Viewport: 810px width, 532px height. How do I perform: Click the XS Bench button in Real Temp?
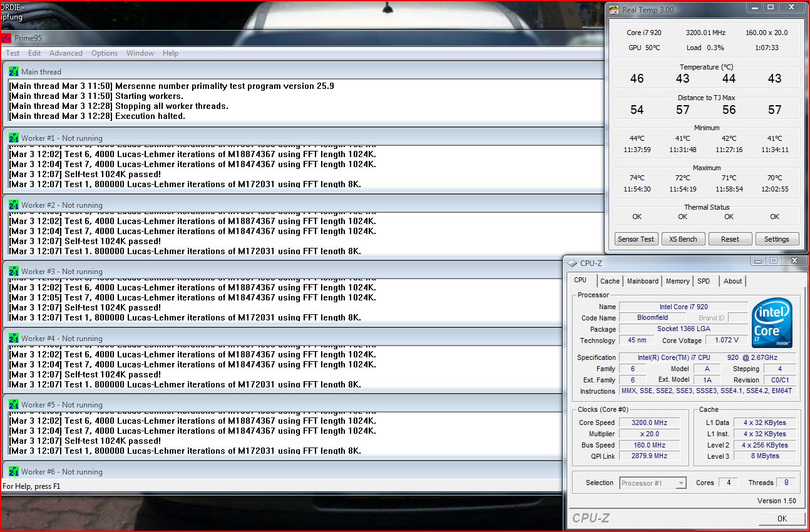[683, 239]
